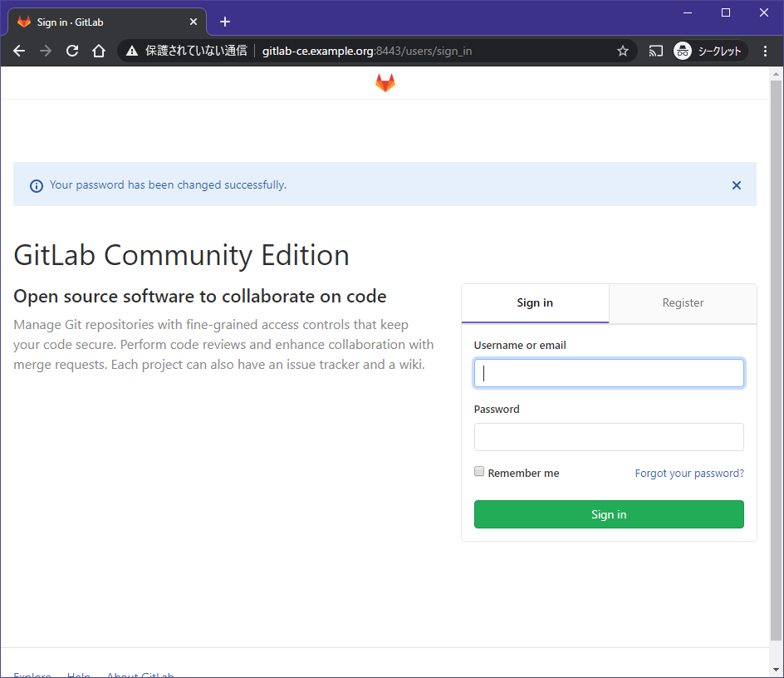
Task: Click the page's vertical scrollbar thumb
Action: pos(776,361)
